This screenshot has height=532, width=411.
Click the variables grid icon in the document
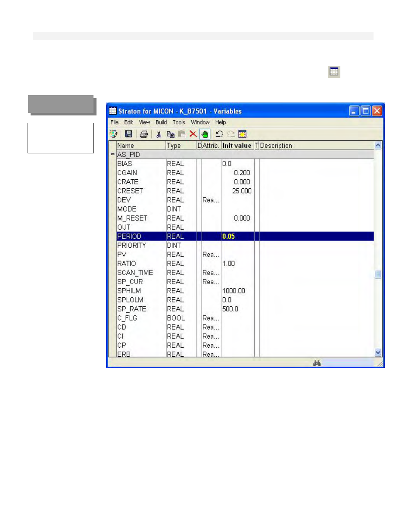click(x=334, y=72)
